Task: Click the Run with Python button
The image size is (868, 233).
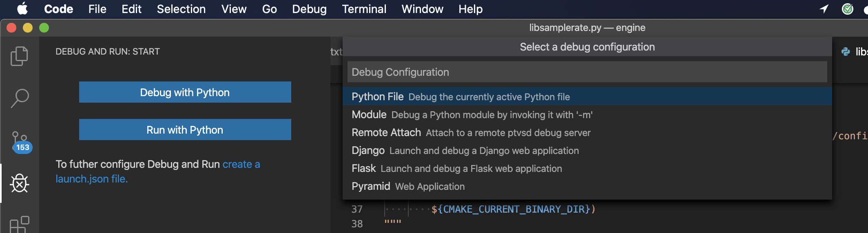Action: 185,130
